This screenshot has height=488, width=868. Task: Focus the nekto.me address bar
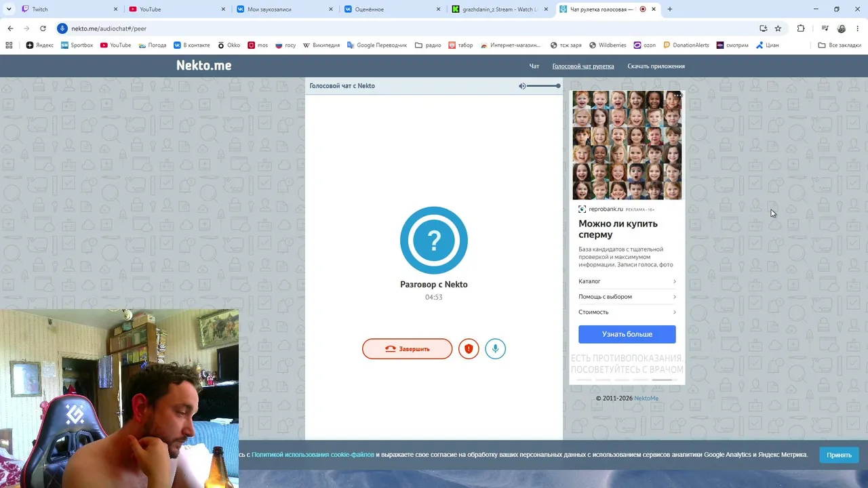pos(407,28)
